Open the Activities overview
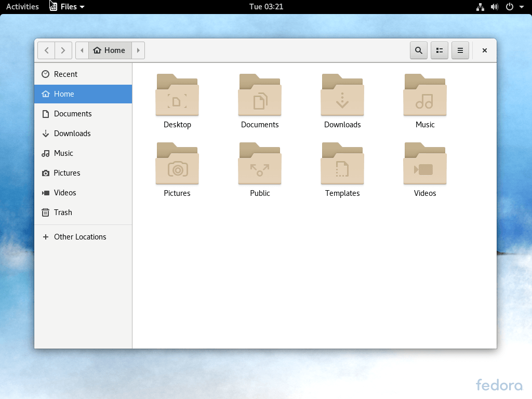Image resolution: width=532 pixels, height=399 pixels. click(22, 6)
